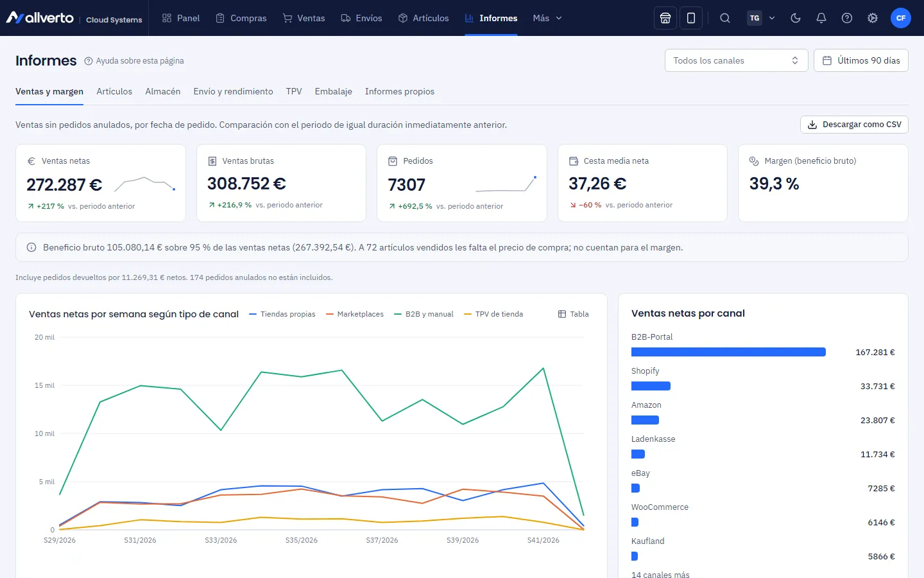Switch to Envío y rendimiento tab
This screenshot has width=924, height=578.
233,92
